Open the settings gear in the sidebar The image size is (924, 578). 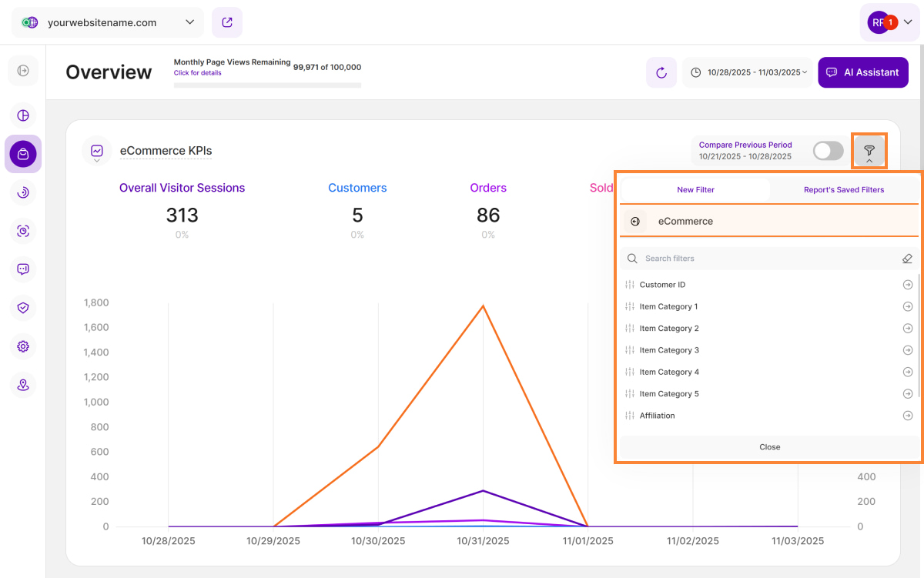click(x=23, y=346)
